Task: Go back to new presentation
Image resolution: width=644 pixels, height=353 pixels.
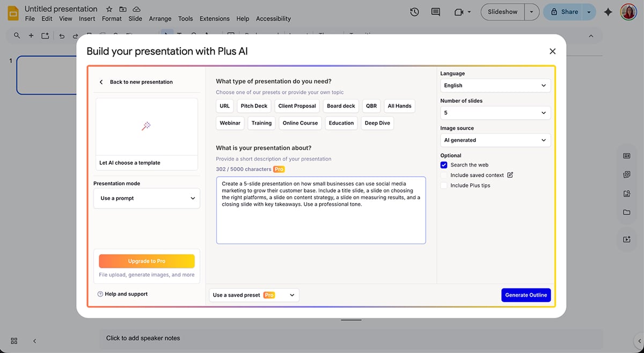Action: (136, 82)
